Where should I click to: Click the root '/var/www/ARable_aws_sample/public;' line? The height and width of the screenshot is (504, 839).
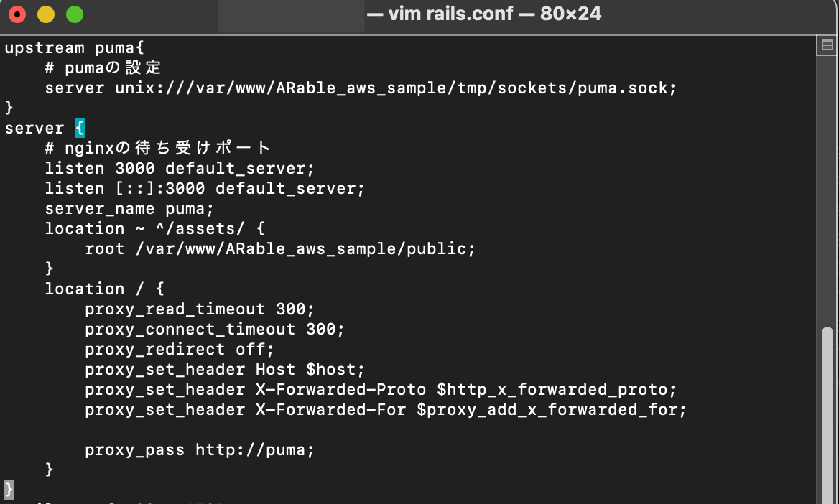(280, 249)
